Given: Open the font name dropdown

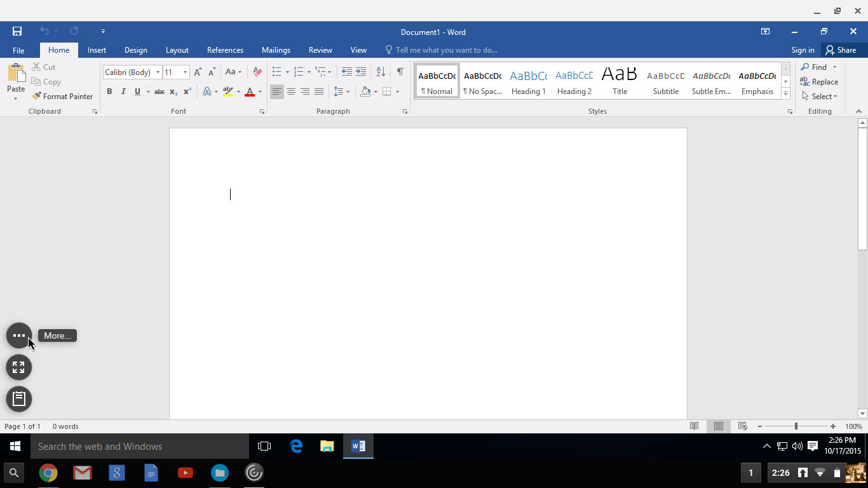Looking at the screenshot, I should [x=158, y=72].
